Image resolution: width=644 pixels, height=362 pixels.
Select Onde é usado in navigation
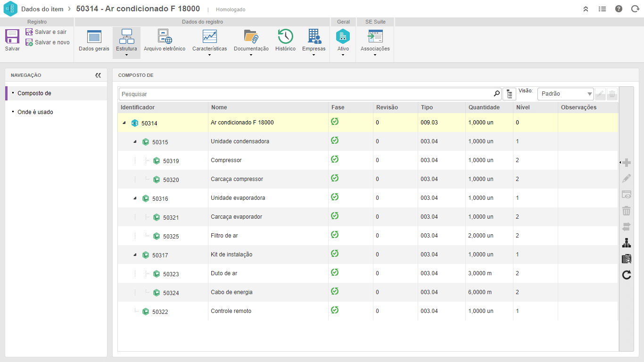coord(35,112)
